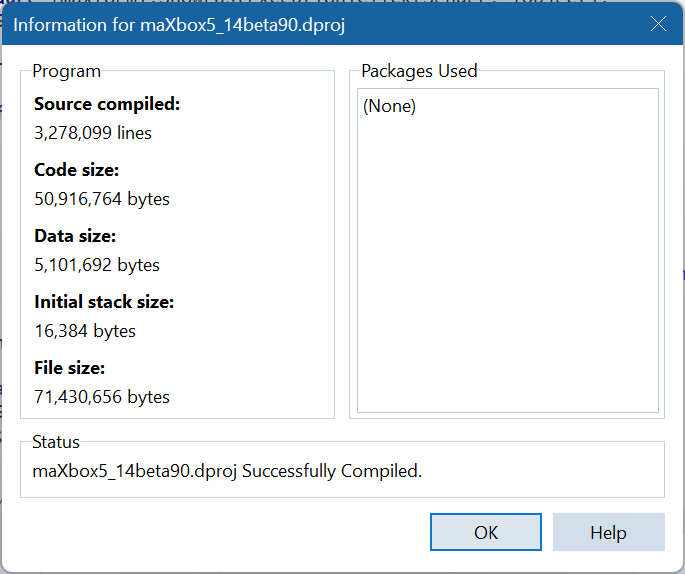
Task: Click the OK button
Action: tap(486, 532)
